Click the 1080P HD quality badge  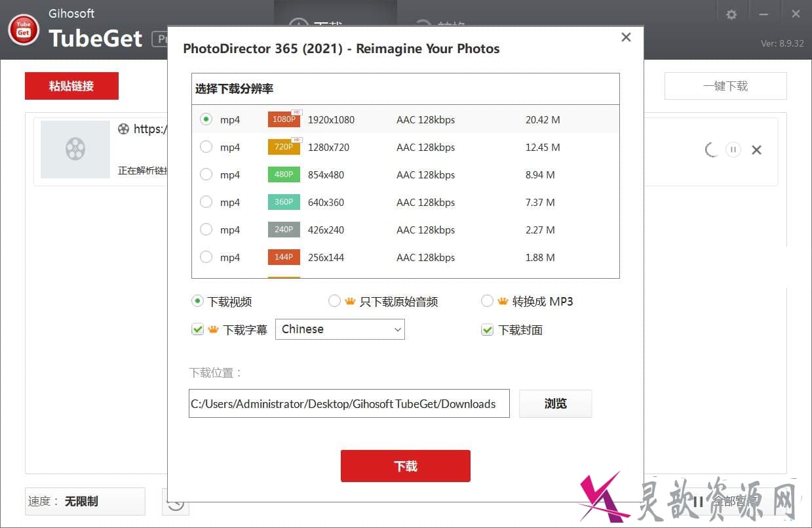[x=284, y=119]
